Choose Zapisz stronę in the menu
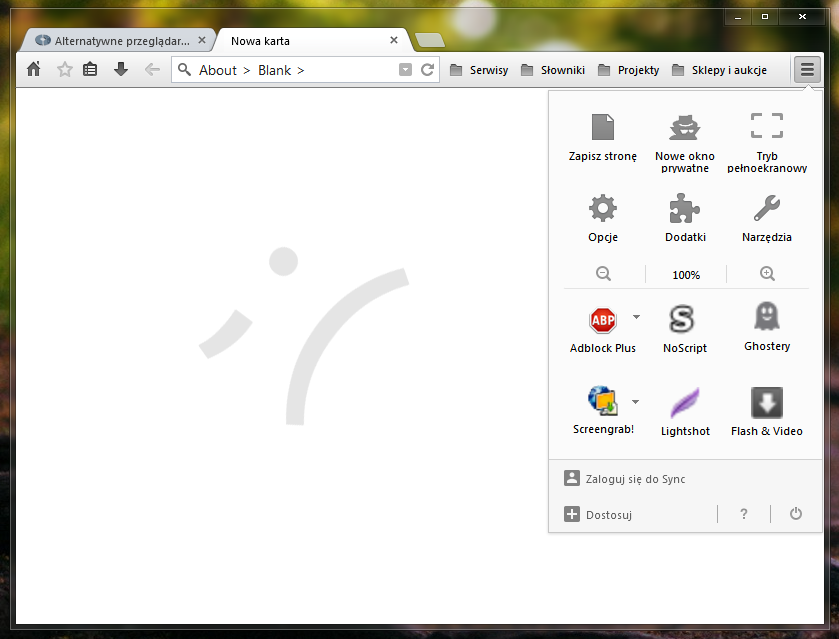 (602, 138)
